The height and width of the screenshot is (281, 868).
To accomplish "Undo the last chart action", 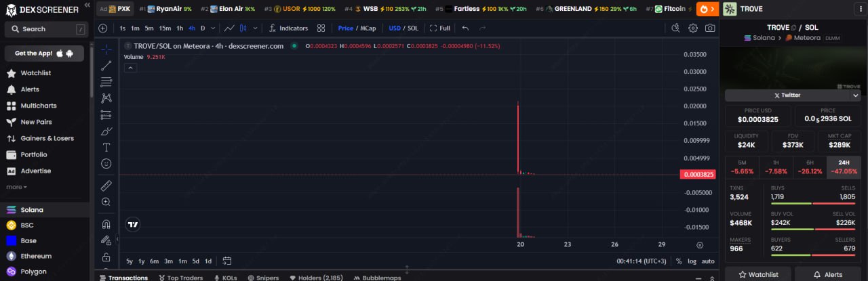I will point(465,28).
